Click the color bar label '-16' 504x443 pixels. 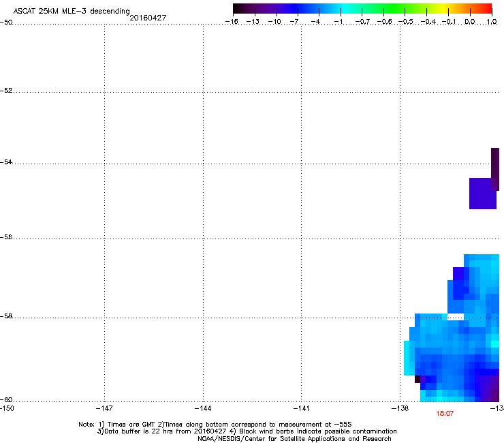point(232,22)
